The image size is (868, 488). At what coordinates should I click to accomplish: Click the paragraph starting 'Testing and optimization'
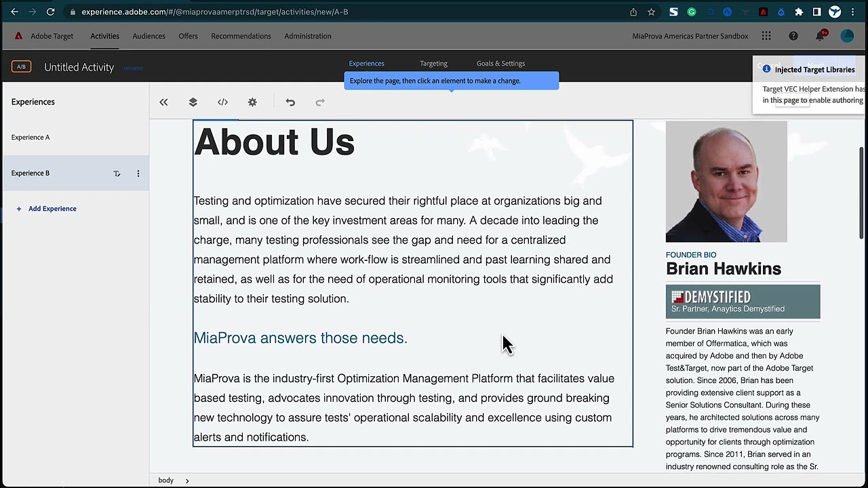click(x=403, y=249)
